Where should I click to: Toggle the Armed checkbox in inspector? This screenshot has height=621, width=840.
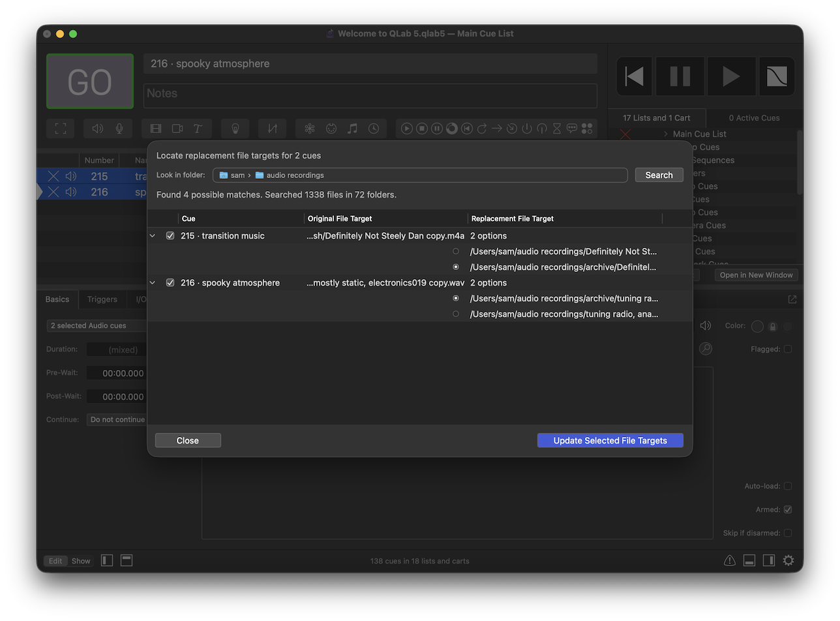[788, 509]
